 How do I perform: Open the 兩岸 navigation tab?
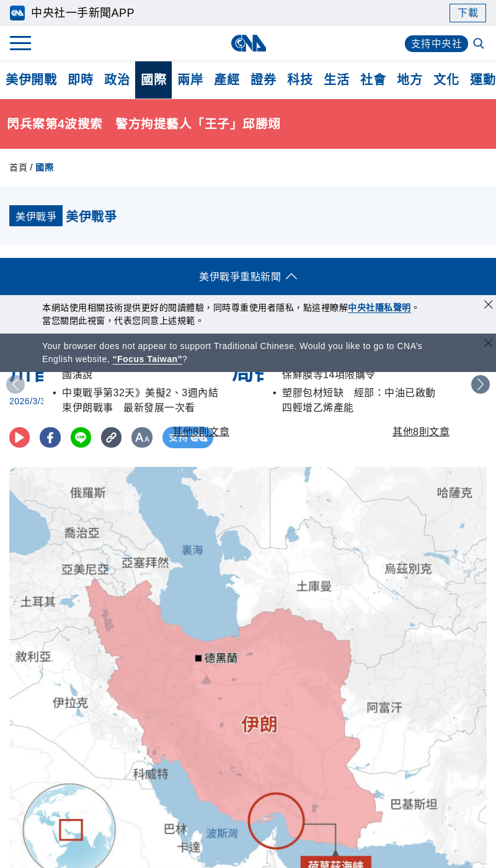point(190,80)
